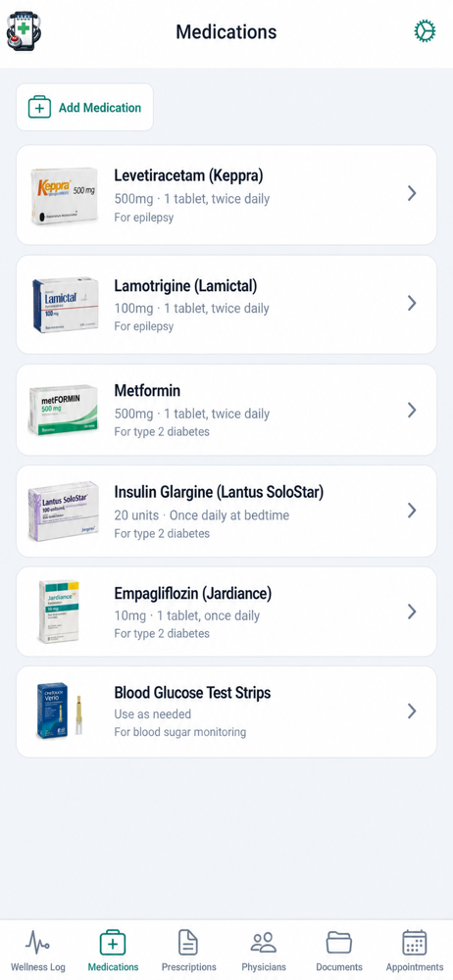Open the Physicians people icon
Image resolution: width=453 pixels, height=980 pixels.
pos(264,942)
